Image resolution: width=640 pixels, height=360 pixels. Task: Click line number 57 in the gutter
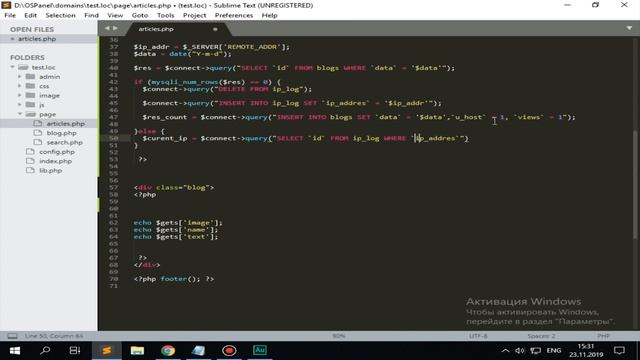tap(113, 187)
